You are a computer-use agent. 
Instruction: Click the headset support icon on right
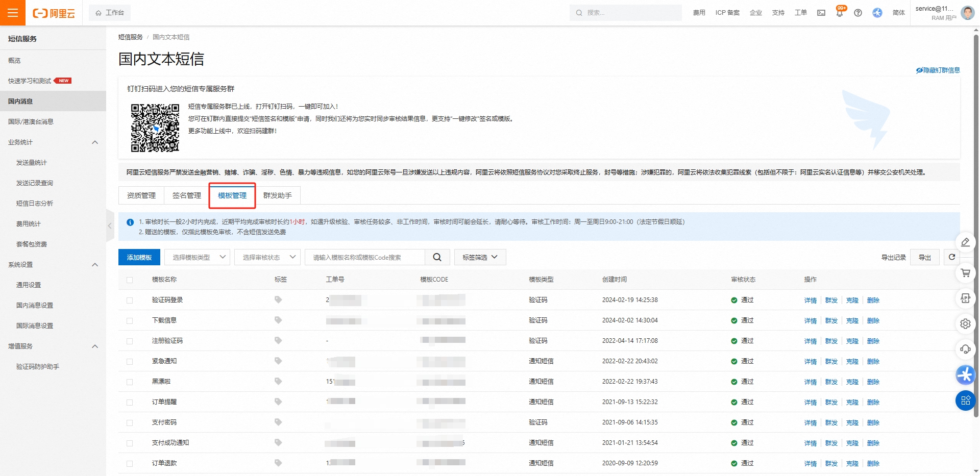(x=965, y=349)
